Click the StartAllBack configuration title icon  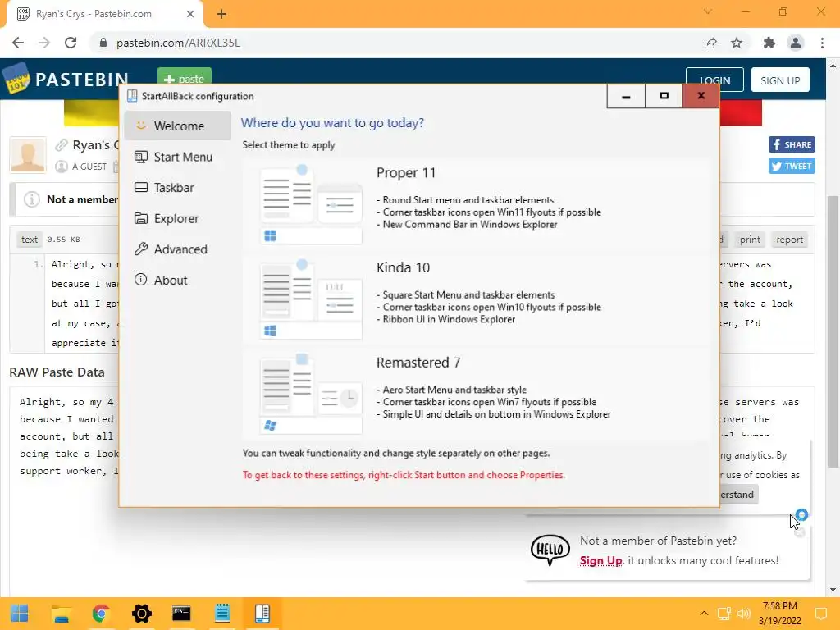132,96
